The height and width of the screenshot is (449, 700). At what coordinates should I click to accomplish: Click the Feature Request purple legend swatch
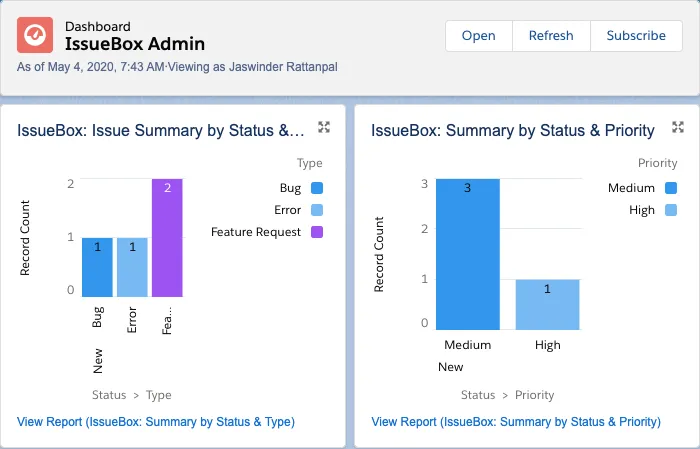[317, 232]
